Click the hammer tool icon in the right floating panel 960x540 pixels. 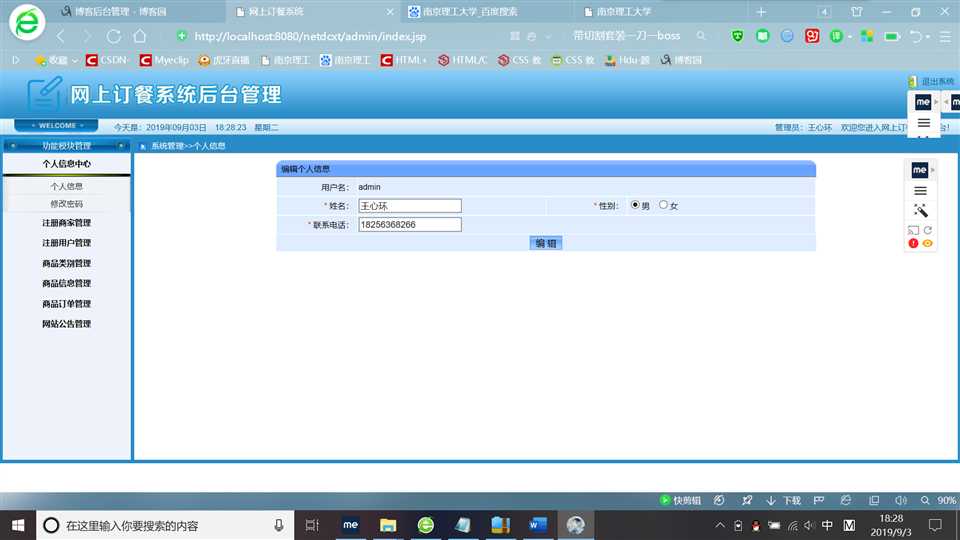point(920,211)
